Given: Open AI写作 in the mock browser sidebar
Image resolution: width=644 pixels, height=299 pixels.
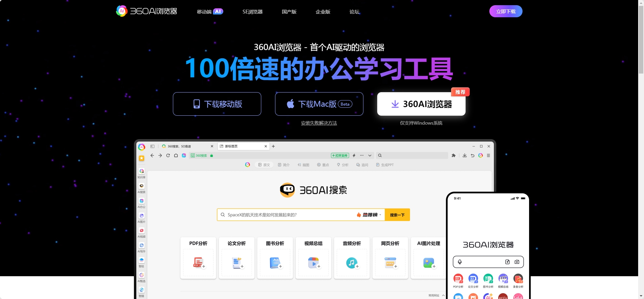Looking at the screenshot, I should 142,248.
